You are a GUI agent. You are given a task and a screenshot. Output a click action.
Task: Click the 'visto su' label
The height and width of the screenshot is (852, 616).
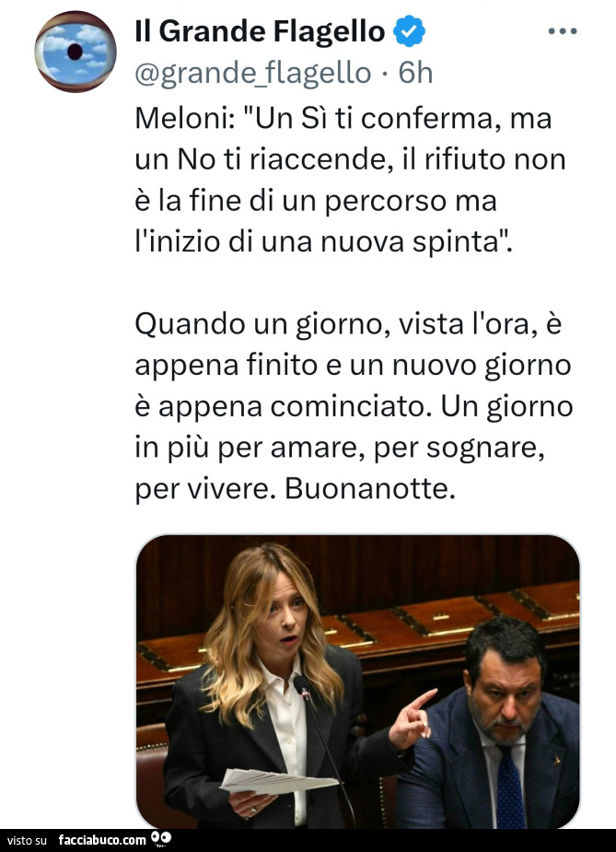[27, 841]
